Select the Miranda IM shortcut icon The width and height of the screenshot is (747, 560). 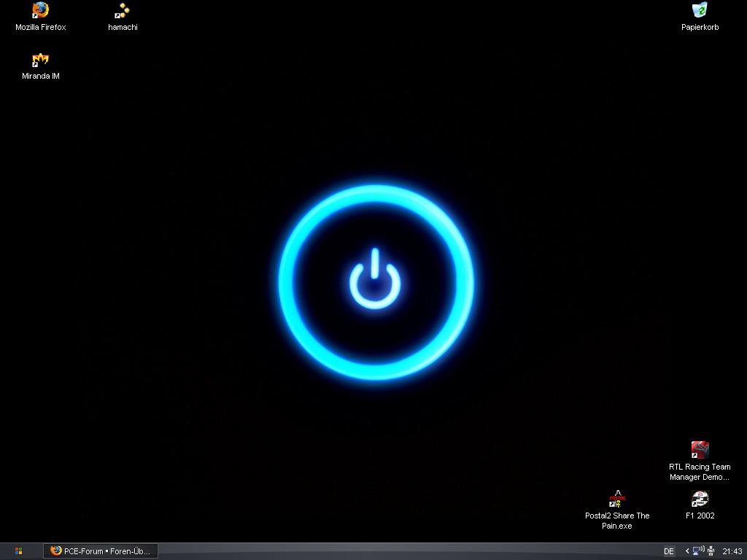coord(41,60)
